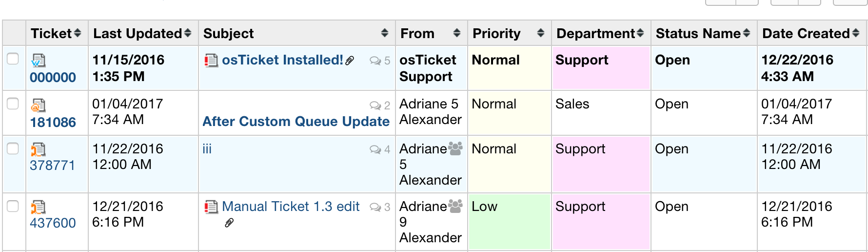
Task: Sort tickets by the Priority column arrows
Action: [x=540, y=33]
